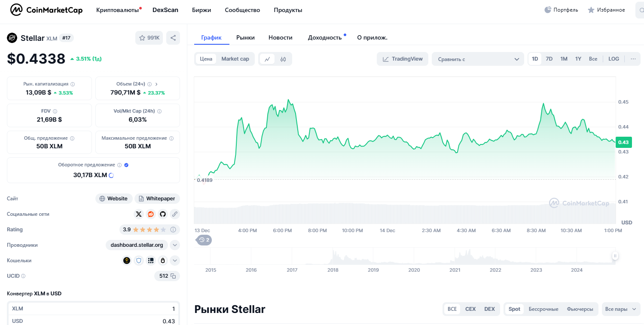644x325 pixels.
Task: Switch chart to Market cap view
Action: click(x=235, y=59)
